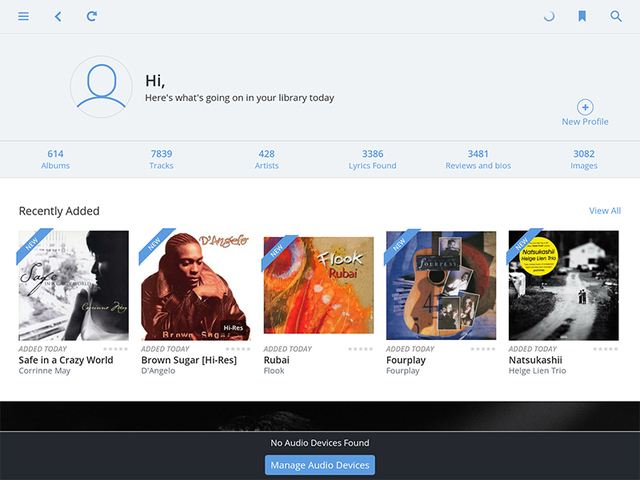Open artist Fourplay under the album title
Image resolution: width=640 pixels, height=480 pixels.
(403, 371)
